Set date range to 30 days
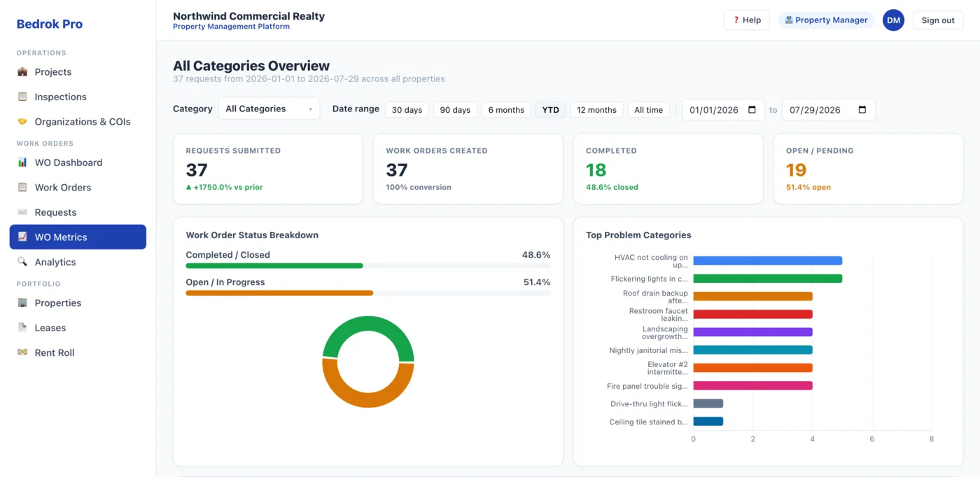The height and width of the screenshot is (477, 980). pyautogui.click(x=407, y=110)
